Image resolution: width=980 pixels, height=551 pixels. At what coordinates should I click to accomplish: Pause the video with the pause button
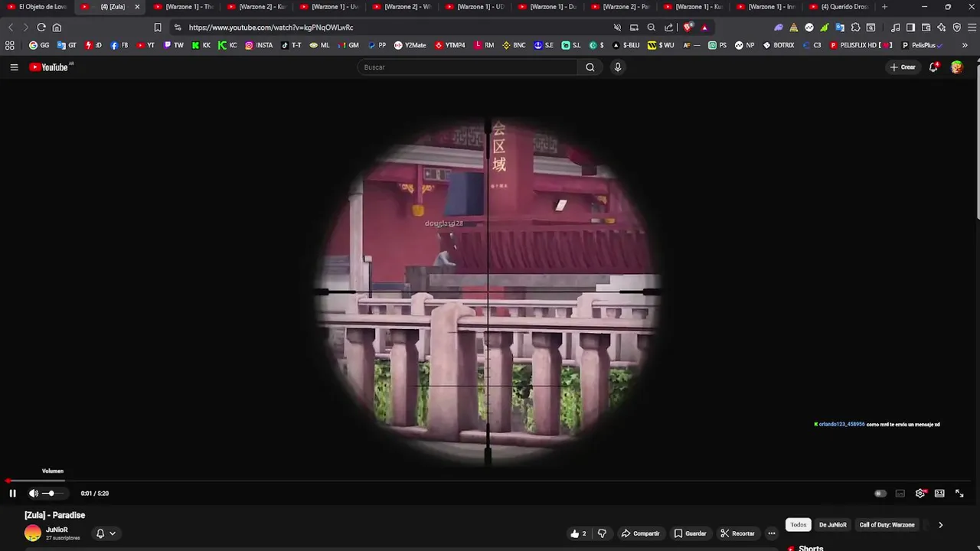click(x=12, y=494)
